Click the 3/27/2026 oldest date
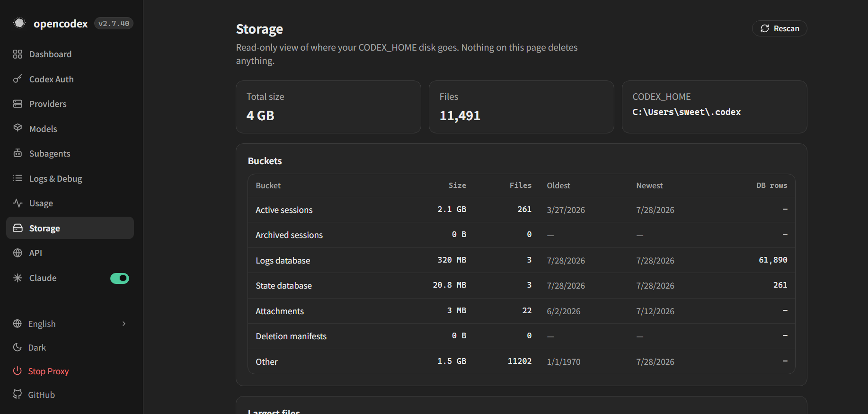 (x=566, y=210)
